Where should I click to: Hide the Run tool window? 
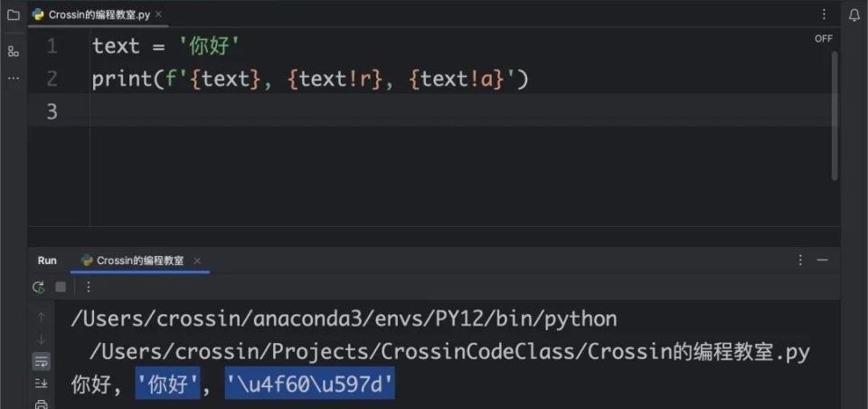pyautogui.click(x=823, y=261)
